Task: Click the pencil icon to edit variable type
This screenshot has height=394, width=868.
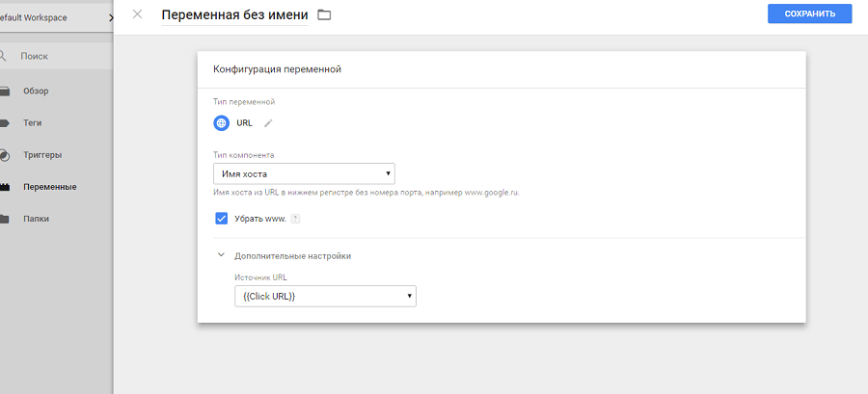Action: (x=268, y=123)
